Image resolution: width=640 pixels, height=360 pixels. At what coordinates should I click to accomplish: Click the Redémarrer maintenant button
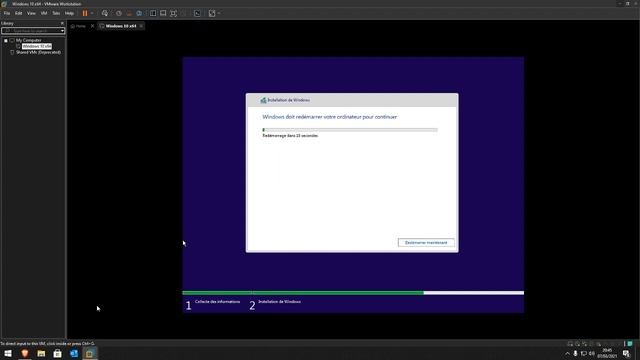click(x=426, y=242)
